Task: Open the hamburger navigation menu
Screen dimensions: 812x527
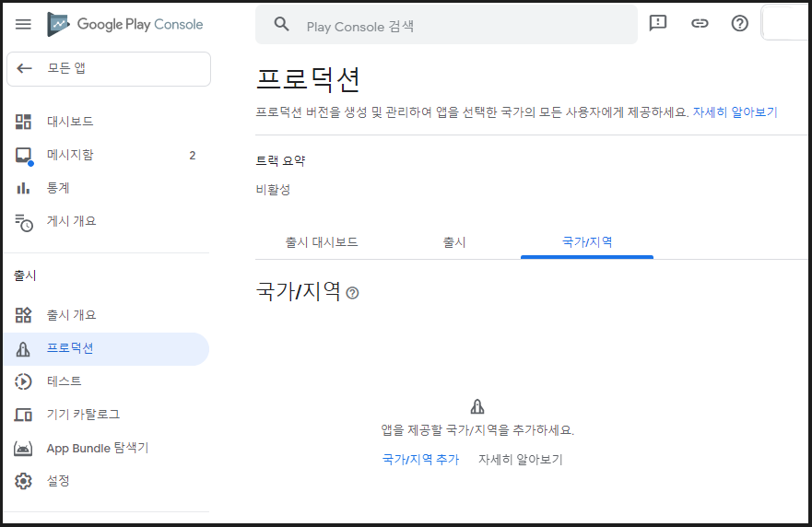Action: click(23, 24)
